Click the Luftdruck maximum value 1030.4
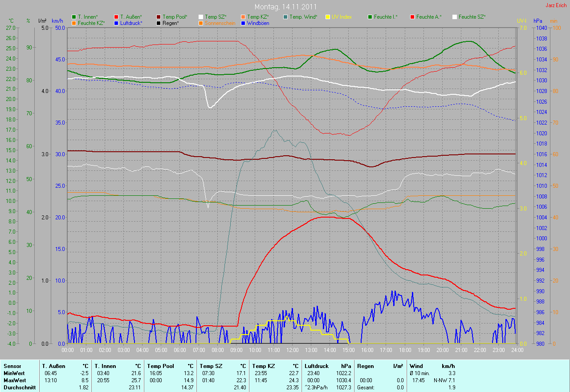This screenshot has height=392, width=570. [343, 380]
